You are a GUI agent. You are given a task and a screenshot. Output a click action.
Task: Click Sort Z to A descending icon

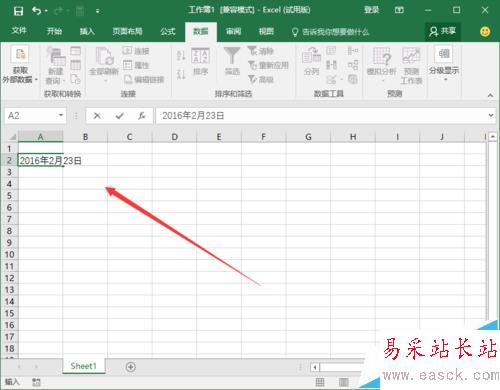tap(181, 74)
